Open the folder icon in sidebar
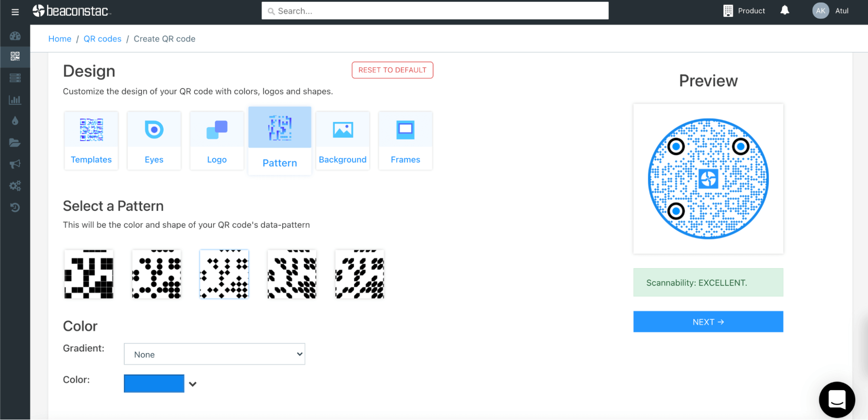The width and height of the screenshot is (868, 420). tap(15, 143)
